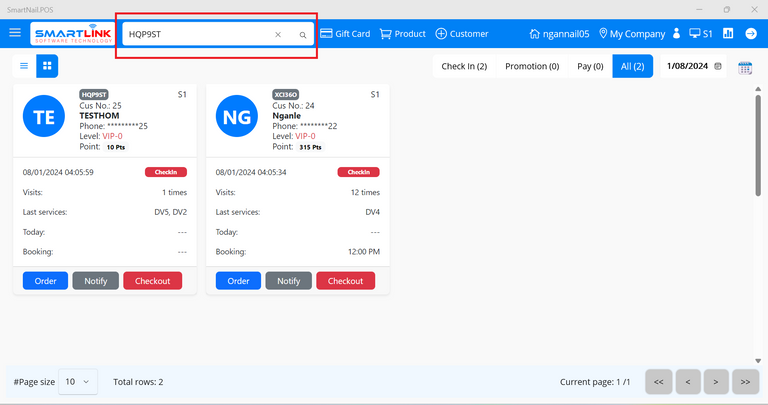Open the Product cart section
The width and height of the screenshot is (768, 405).
tap(402, 34)
